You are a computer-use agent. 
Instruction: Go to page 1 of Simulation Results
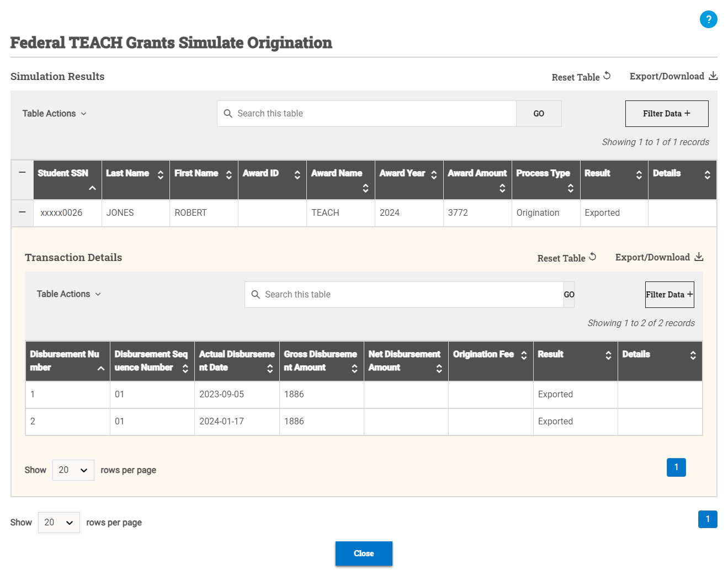(708, 519)
